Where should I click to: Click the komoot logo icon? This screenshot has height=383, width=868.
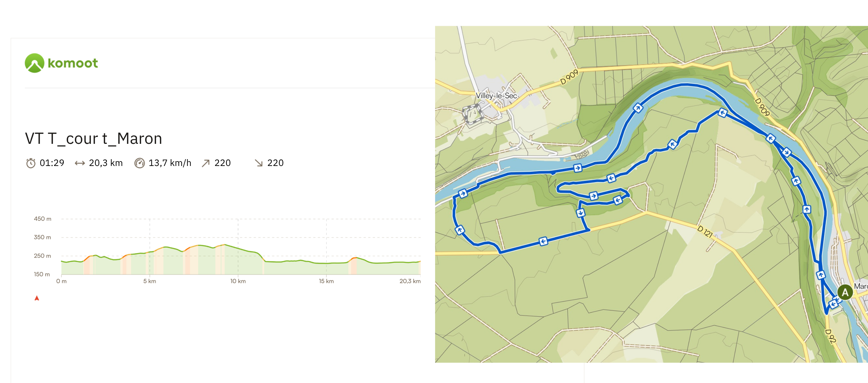tap(34, 63)
